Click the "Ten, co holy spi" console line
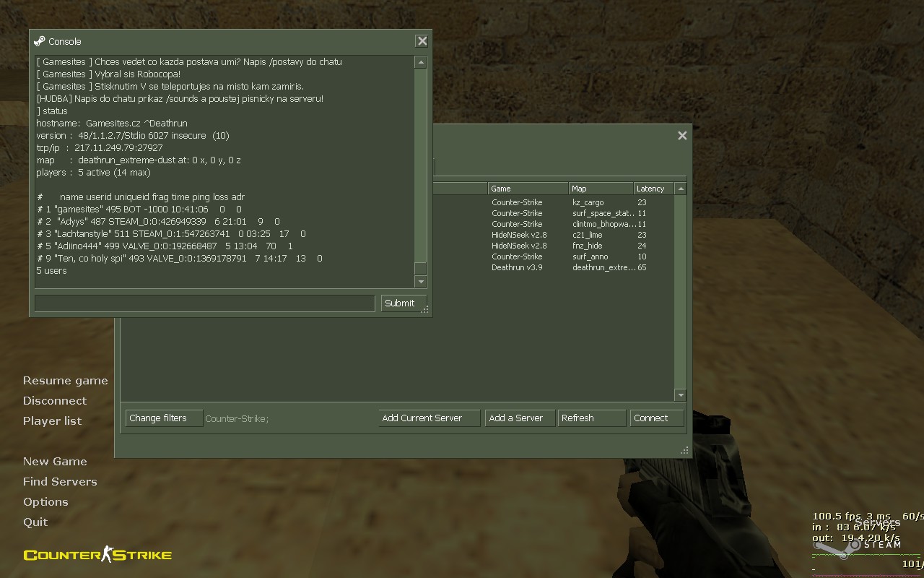The image size is (924, 578). click(x=180, y=259)
